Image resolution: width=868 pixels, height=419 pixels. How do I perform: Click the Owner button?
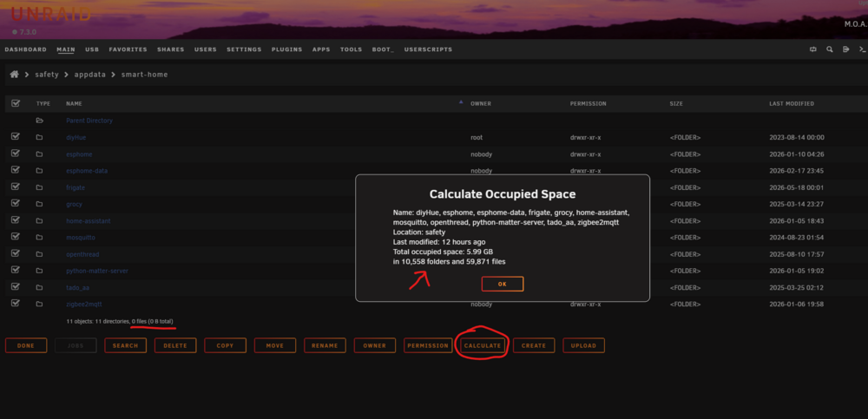tap(375, 345)
